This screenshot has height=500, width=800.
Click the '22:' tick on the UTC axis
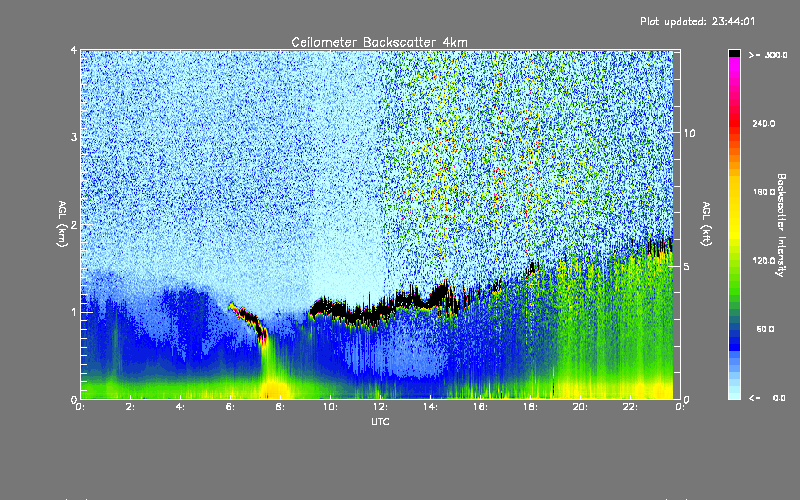pyautogui.click(x=630, y=407)
